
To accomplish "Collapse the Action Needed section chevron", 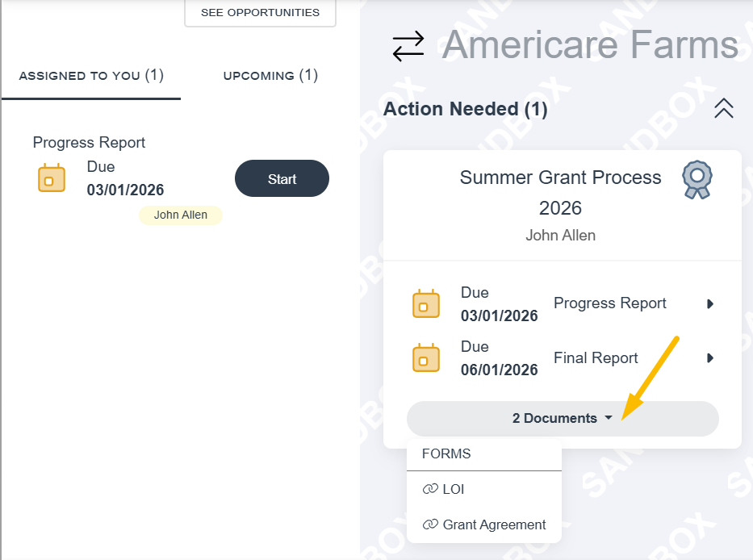I will [723, 109].
